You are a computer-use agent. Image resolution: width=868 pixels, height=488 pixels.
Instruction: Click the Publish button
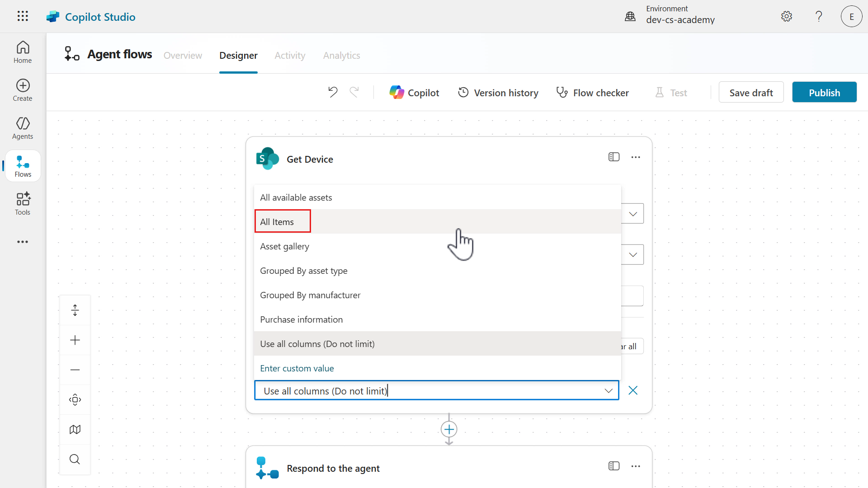[824, 92]
